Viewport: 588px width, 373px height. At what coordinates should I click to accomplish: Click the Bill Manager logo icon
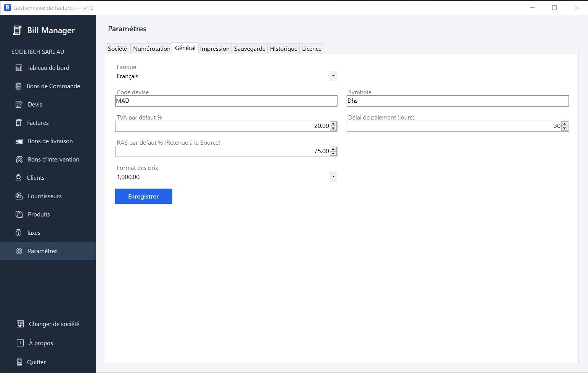17,30
